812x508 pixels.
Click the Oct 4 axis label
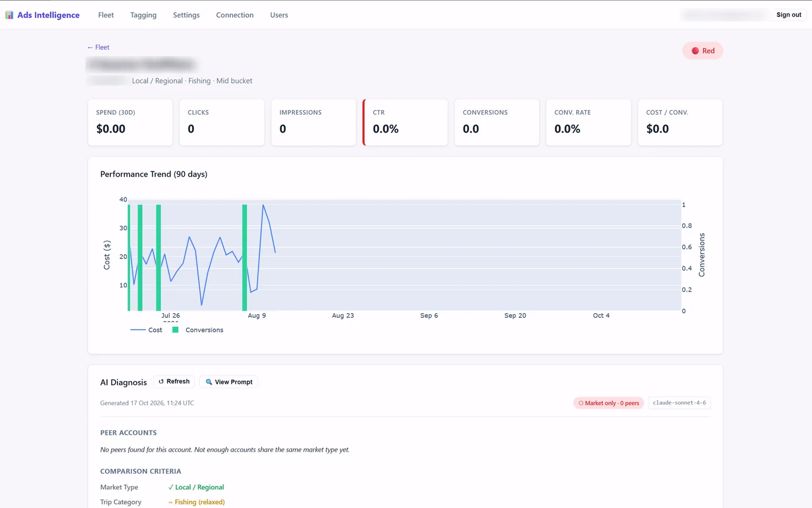(601, 316)
